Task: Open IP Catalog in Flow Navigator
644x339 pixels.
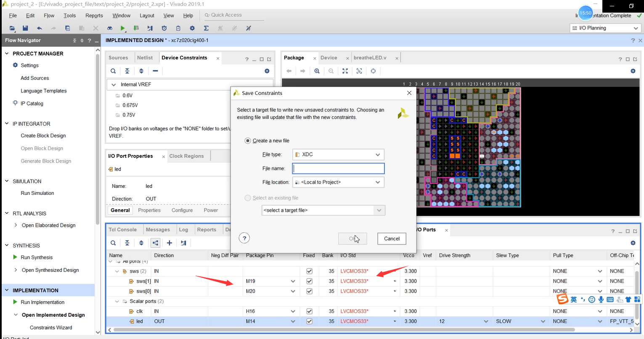Action: pos(32,103)
